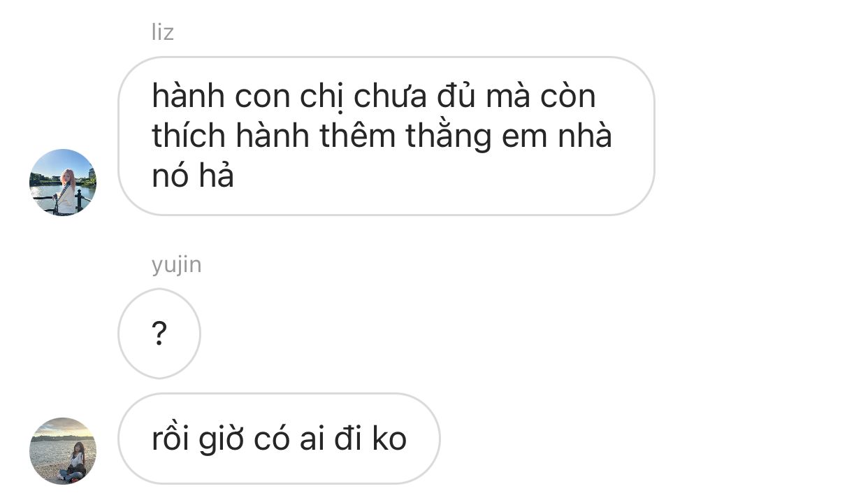This screenshot has width=868, height=498.
Task: Tap the sender name "liz"
Action: (162, 32)
